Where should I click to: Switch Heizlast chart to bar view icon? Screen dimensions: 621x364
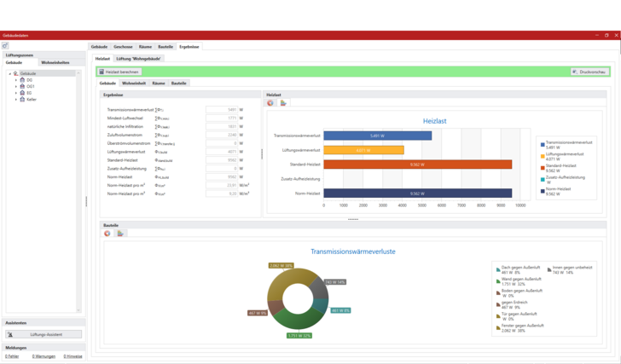(x=283, y=103)
